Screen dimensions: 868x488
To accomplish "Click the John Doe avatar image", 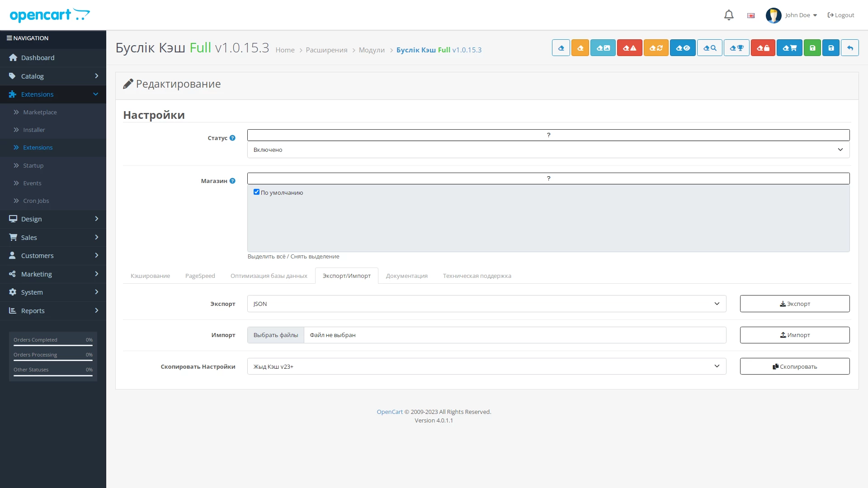I will [x=774, y=15].
